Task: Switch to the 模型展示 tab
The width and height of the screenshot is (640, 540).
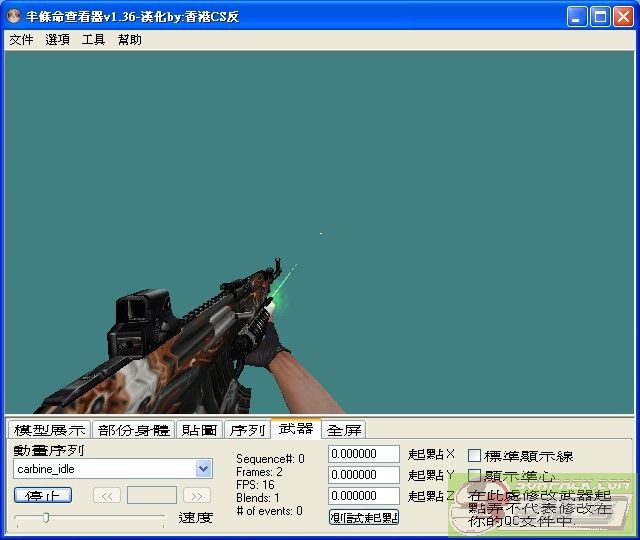Action: [49, 430]
